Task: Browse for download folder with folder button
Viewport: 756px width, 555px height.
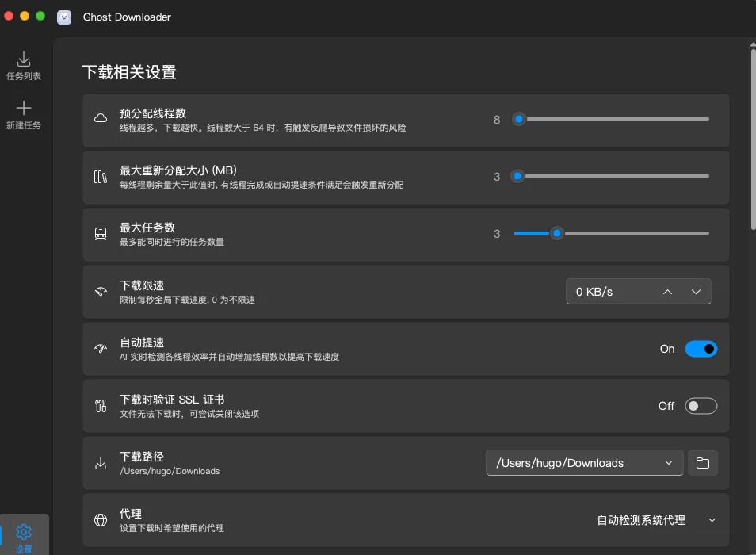Action: (x=703, y=463)
